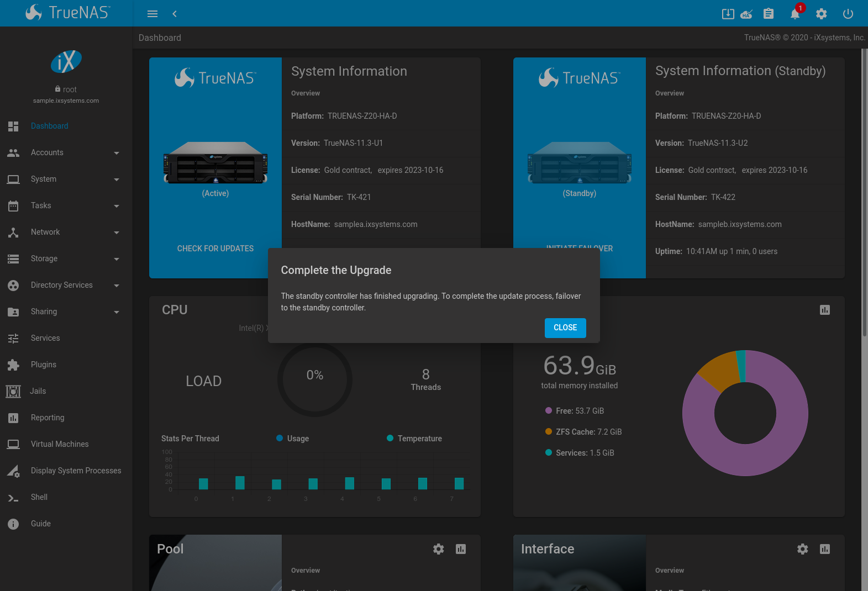Click the Usage legend blue dot
Screen dimensions: 868x591
(x=280, y=438)
